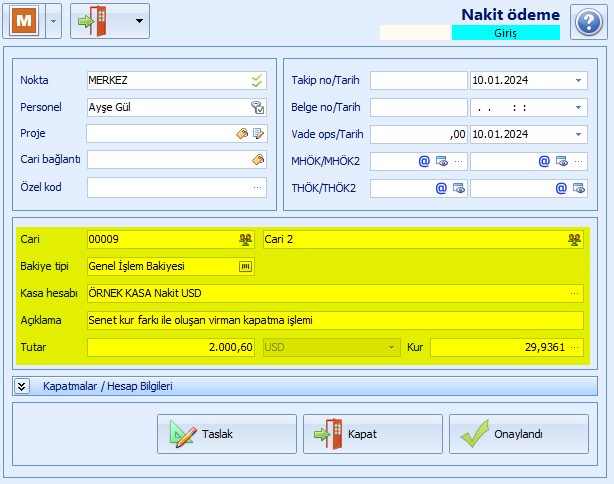This screenshot has width=614, height=484.
Task: Open the Takip date 10.01.2024 dropdown
Action: pos(578,81)
